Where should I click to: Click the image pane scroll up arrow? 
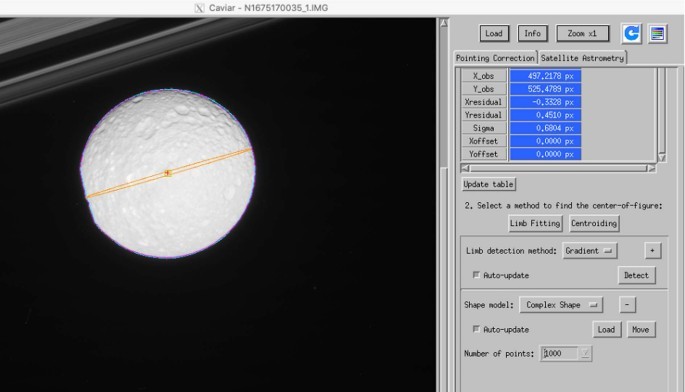[443, 23]
